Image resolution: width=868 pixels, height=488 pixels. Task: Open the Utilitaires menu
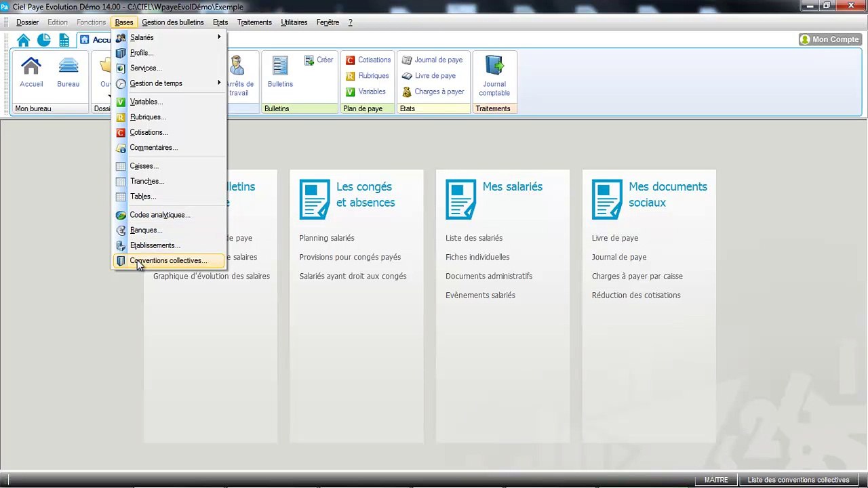pyautogui.click(x=294, y=22)
